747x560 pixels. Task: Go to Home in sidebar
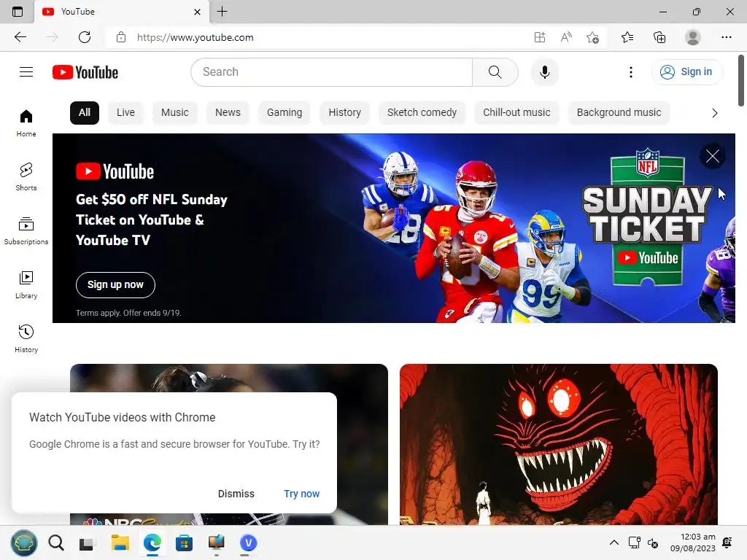(x=26, y=122)
